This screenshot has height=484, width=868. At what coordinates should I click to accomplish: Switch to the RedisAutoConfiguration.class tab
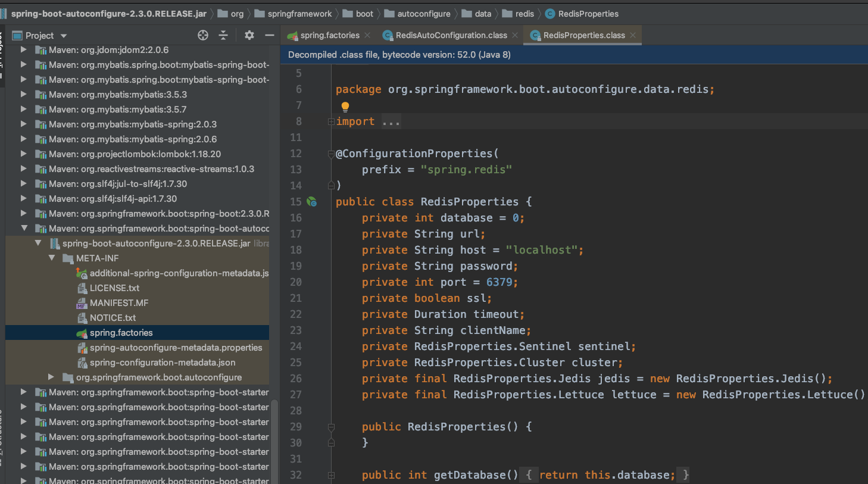(451, 35)
